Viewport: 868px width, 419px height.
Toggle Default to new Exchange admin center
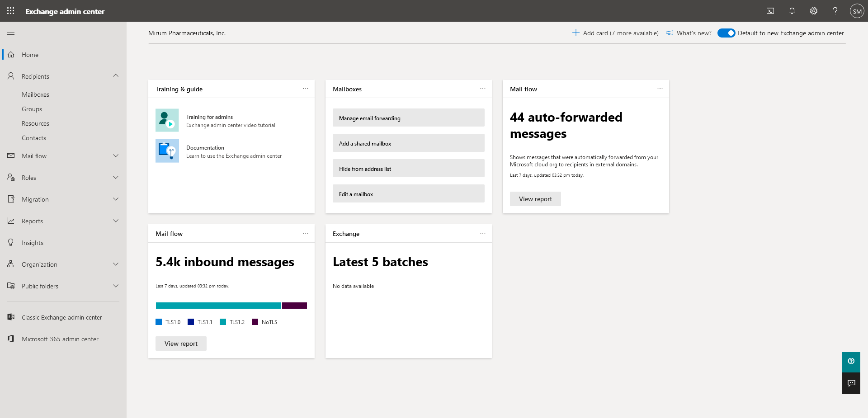726,33
